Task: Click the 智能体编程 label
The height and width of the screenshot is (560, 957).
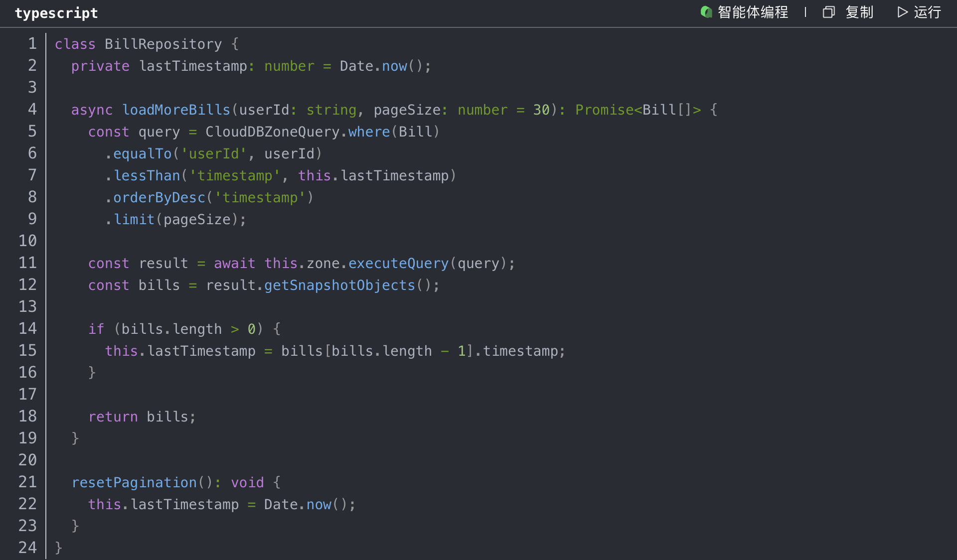Action: point(753,12)
